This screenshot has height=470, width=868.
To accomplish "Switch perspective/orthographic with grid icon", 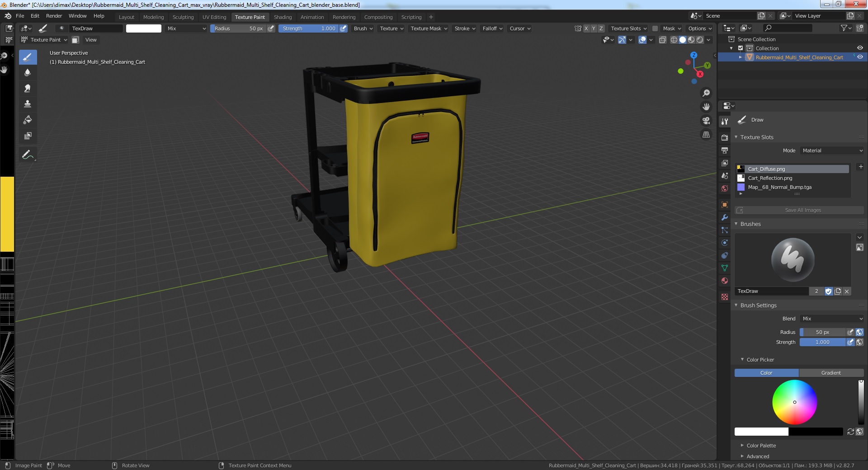I will (706, 135).
